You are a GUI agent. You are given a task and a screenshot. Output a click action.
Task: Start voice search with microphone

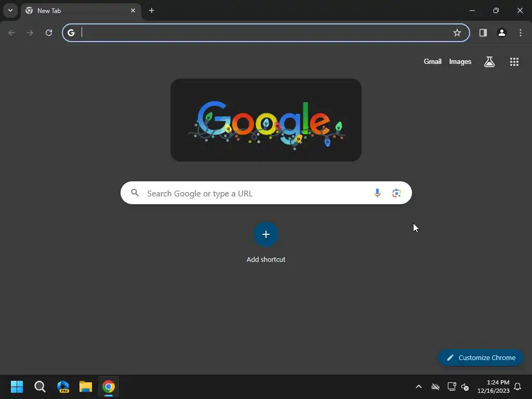pyautogui.click(x=377, y=193)
